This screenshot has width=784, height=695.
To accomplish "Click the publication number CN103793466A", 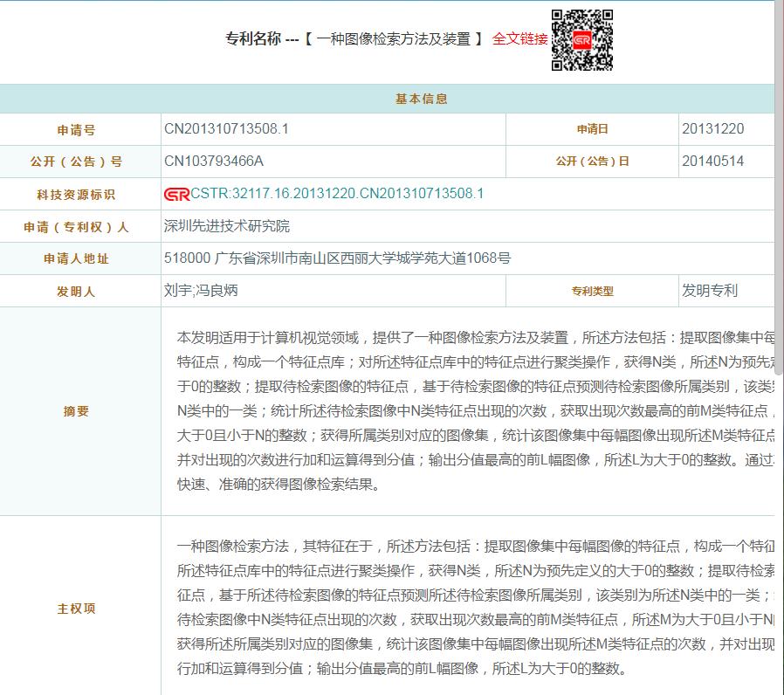I will (x=214, y=162).
